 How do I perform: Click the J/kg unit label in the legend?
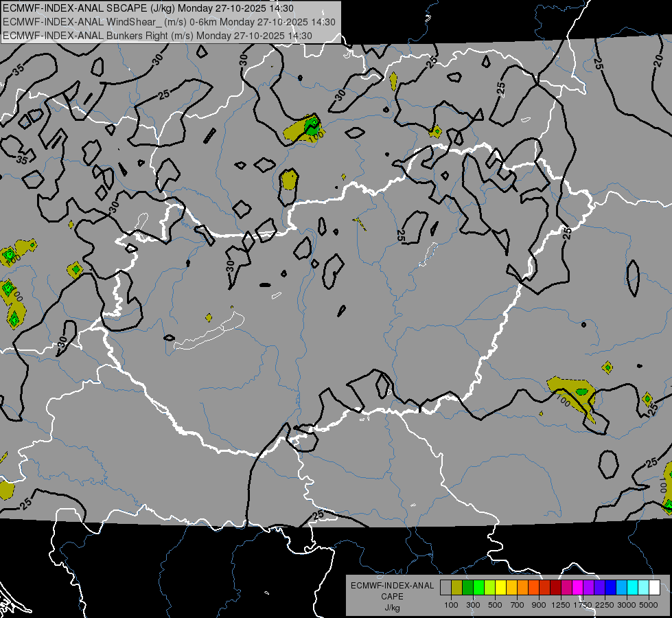coord(392,608)
